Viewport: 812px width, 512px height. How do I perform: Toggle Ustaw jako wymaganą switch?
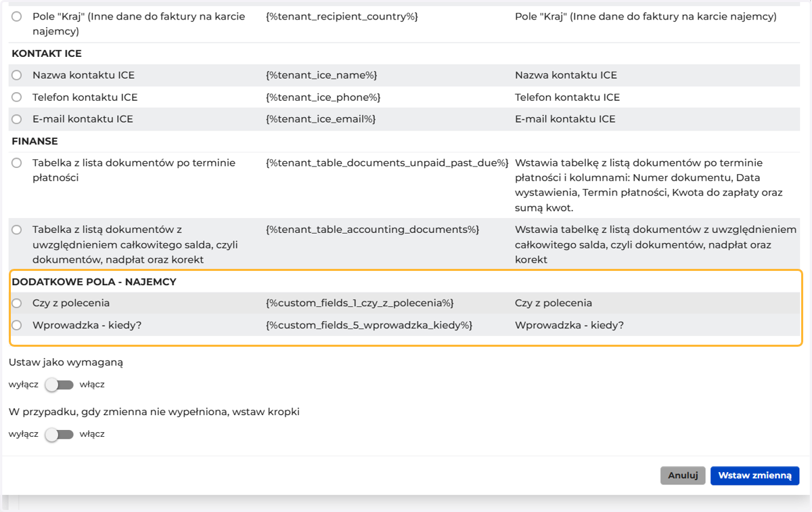tap(59, 385)
